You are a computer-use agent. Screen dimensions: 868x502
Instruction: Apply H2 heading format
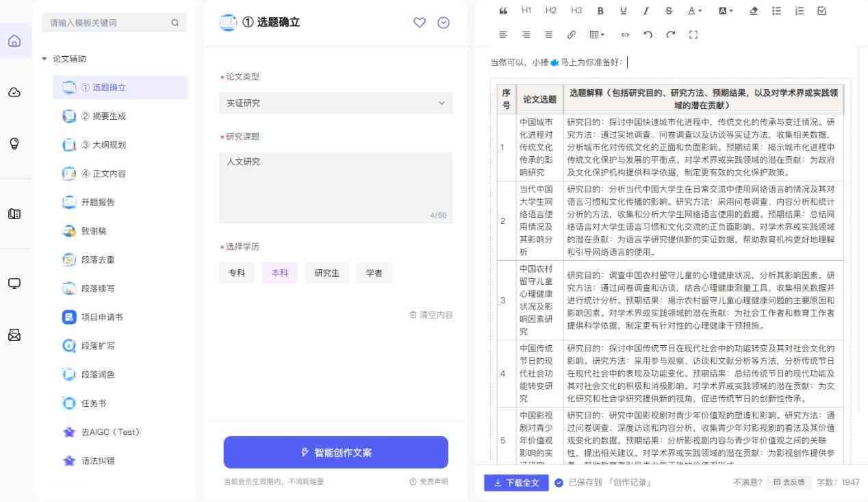551,10
